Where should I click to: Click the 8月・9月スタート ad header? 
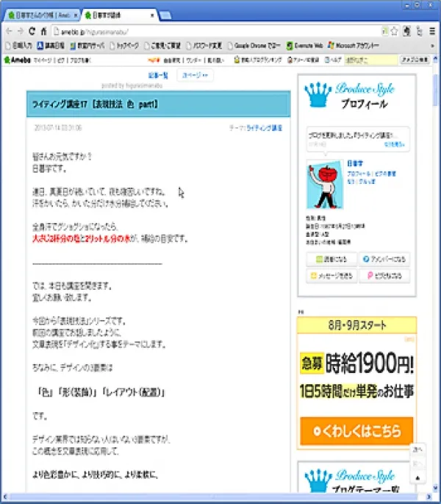click(x=356, y=325)
